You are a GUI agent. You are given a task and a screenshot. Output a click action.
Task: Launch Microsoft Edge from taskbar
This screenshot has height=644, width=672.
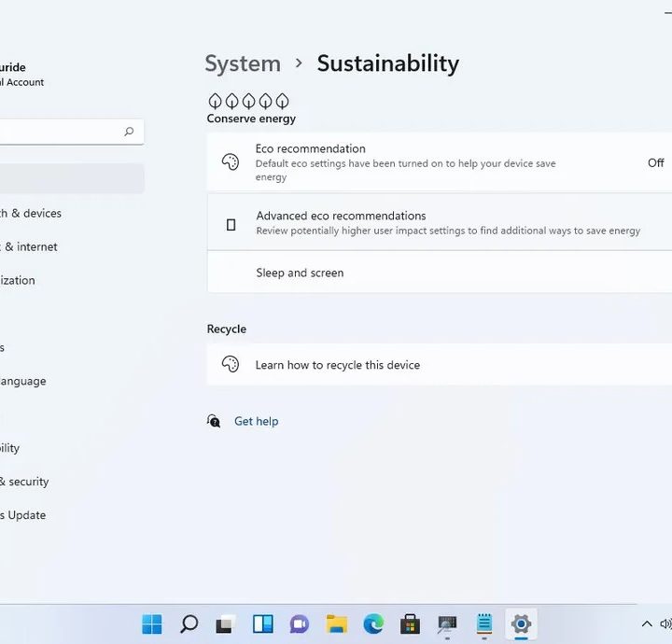click(373, 623)
